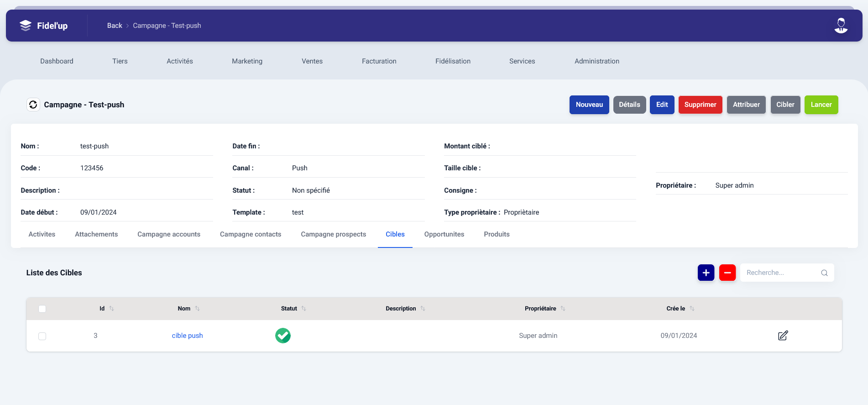Remove selected cible with minus icon
Screen dimensions: 868x405
tap(727, 273)
